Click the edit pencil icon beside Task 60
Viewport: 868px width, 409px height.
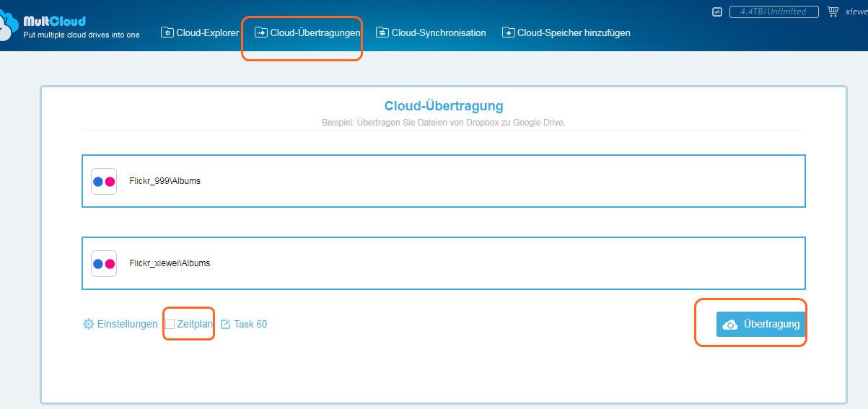tap(225, 324)
